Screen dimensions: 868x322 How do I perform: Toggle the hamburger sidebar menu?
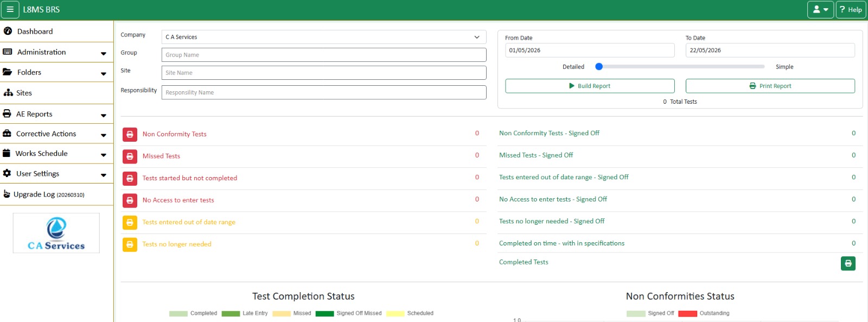point(10,9)
